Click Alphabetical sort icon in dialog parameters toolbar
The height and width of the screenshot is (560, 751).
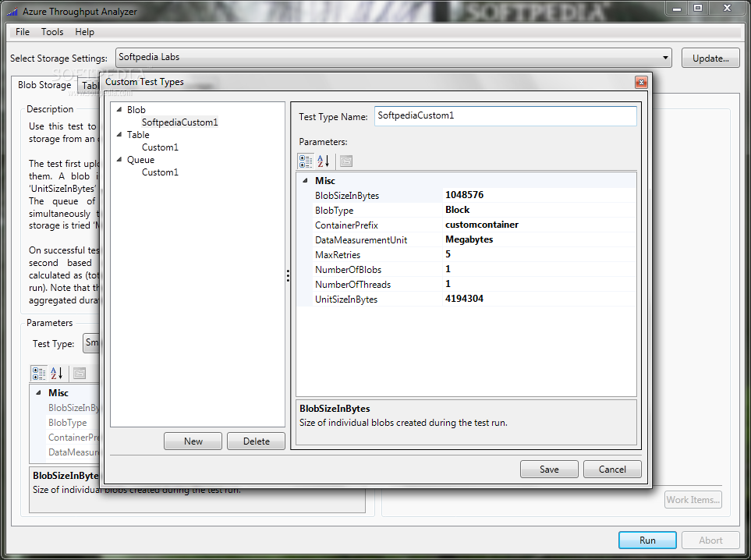324,161
